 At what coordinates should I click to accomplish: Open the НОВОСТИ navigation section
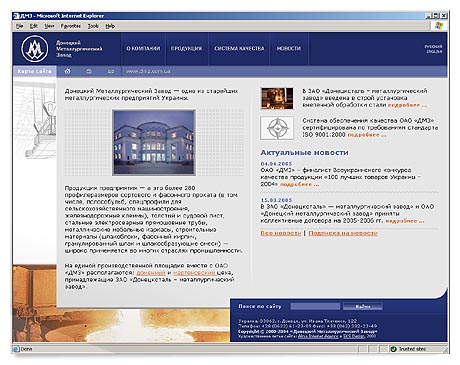click(x=289, y=49)
